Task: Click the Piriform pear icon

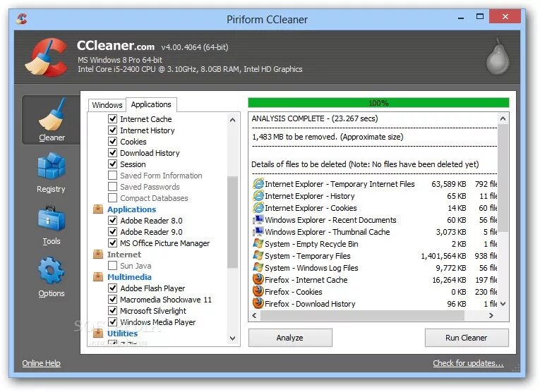Action: 498,56
